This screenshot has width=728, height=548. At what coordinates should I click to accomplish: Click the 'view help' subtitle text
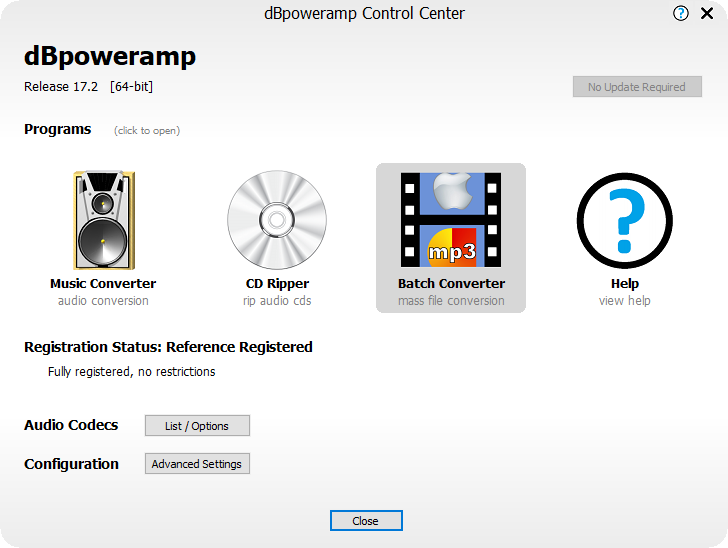click(624, 301)
